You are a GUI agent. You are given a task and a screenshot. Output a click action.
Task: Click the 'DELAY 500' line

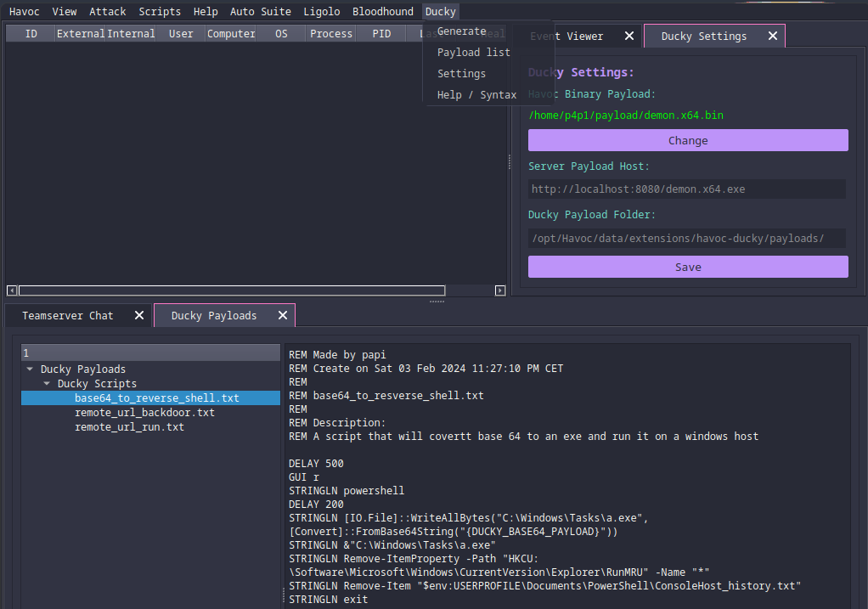(316, 464)
